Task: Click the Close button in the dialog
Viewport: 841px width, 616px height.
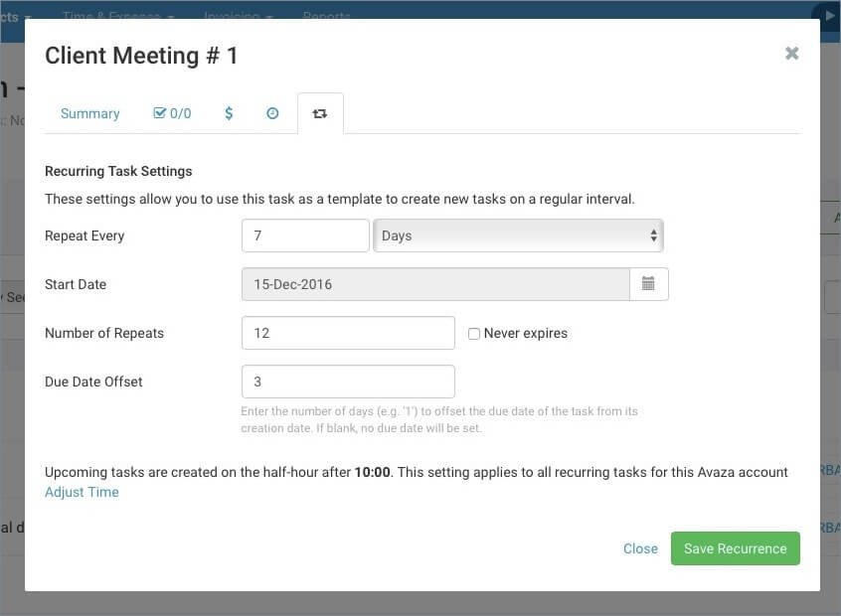Action: tap(640, 547)
